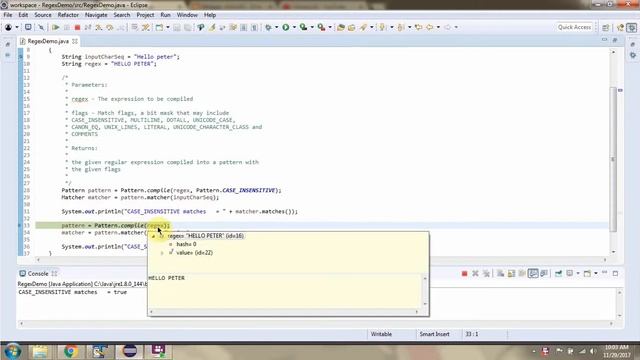Open the Run launch dropdown arrow
The image size is (640, 360).
294,27
